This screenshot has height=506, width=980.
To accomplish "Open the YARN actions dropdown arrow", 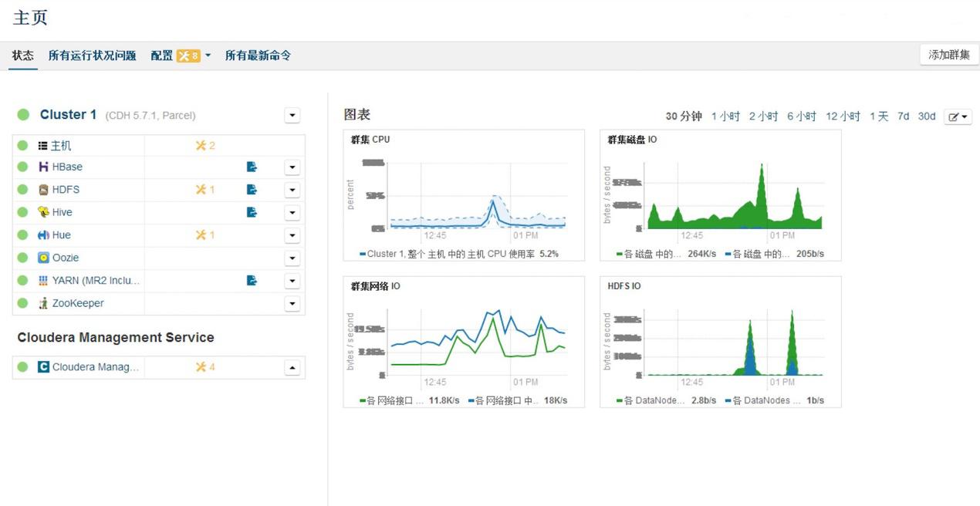I will [x=292, y=281].
